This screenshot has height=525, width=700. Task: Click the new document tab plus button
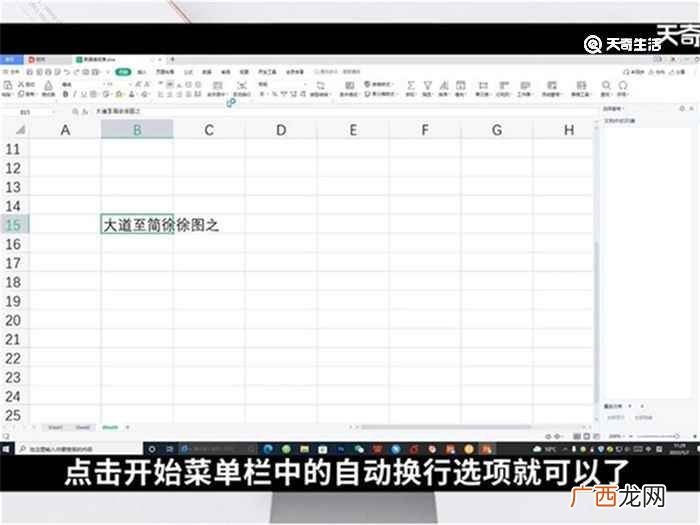[172, 60]
